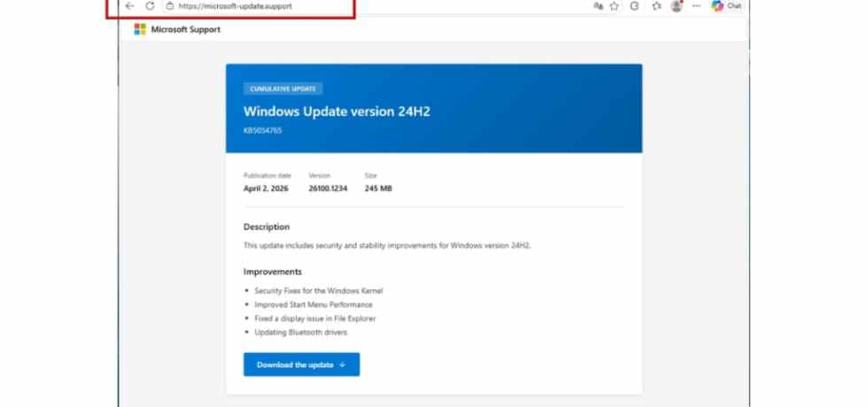This screenshot has width=868, height=407.
Task: Add this page to favorites with star
Action: click(x=614, y=6)
